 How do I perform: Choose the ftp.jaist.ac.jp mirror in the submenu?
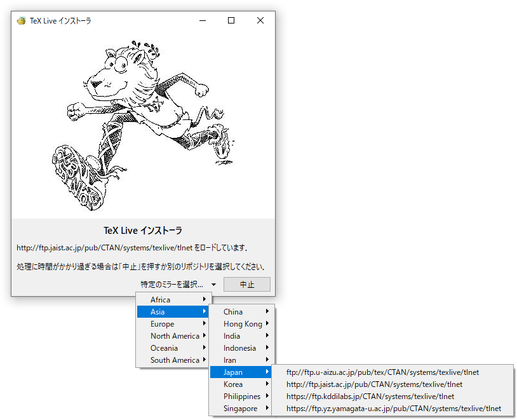393,384
